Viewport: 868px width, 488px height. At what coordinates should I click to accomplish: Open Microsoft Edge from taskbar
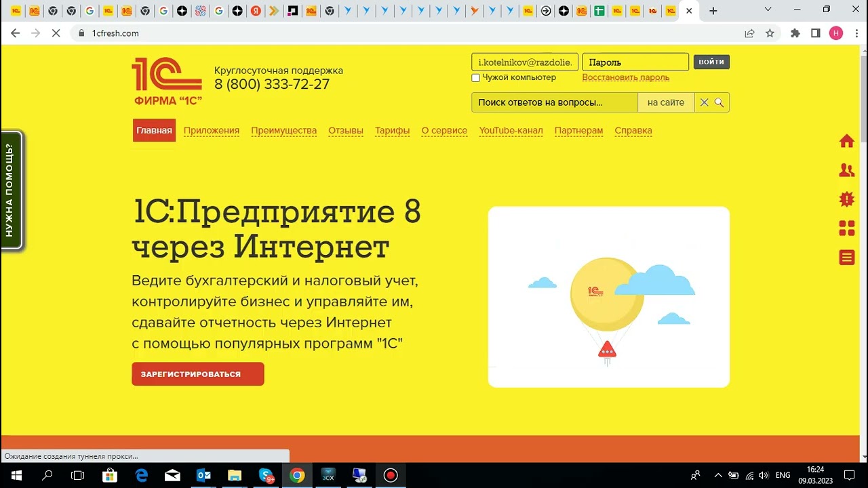(141, 475)
